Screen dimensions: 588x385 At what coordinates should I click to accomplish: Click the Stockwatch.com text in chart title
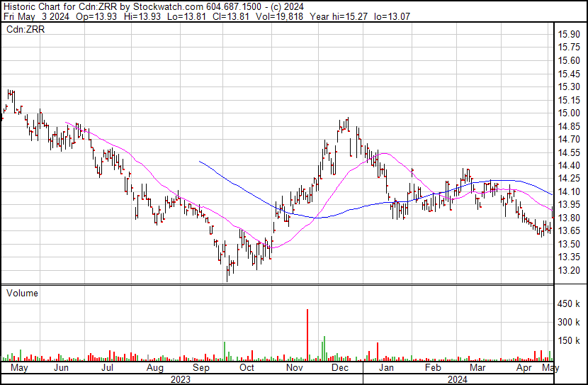coord(169,7)
